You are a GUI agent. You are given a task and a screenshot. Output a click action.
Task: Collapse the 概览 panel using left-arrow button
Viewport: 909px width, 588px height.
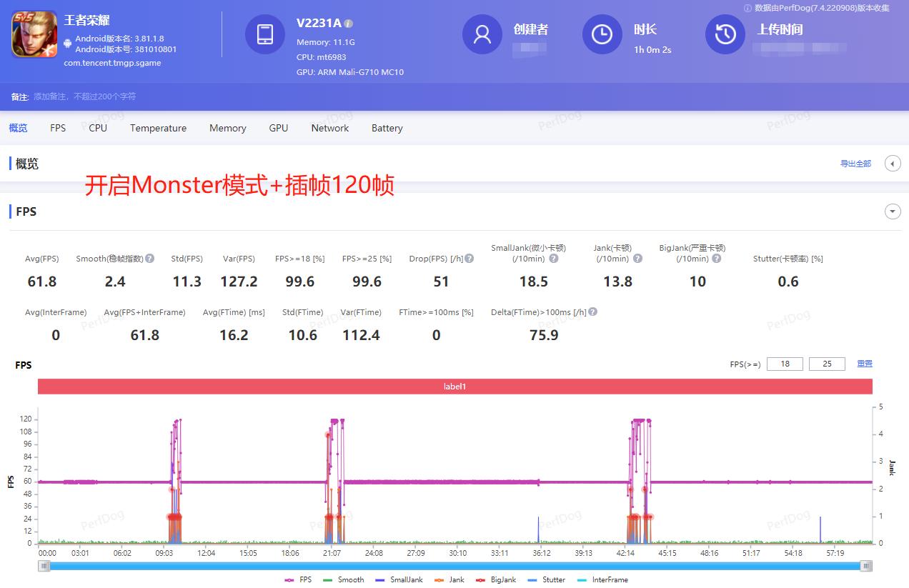893,164
